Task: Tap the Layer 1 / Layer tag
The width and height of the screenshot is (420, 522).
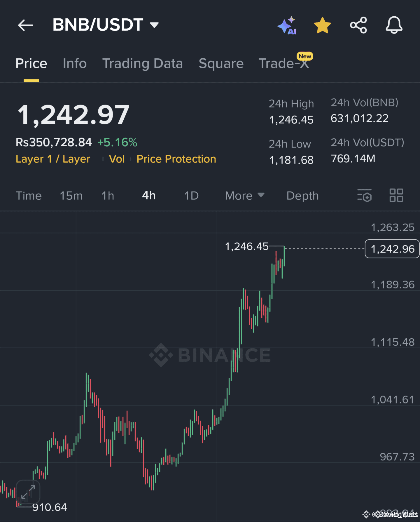Action: 53,159
